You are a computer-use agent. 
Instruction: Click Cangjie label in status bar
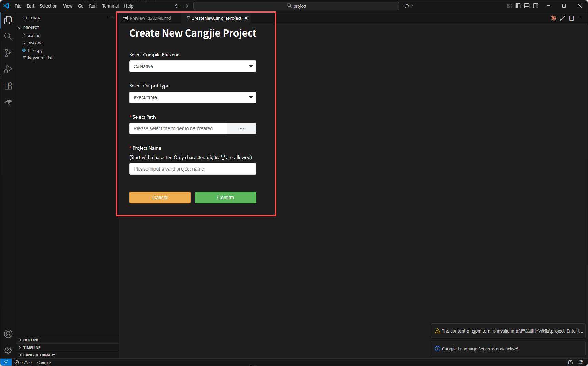coord(44,362)
